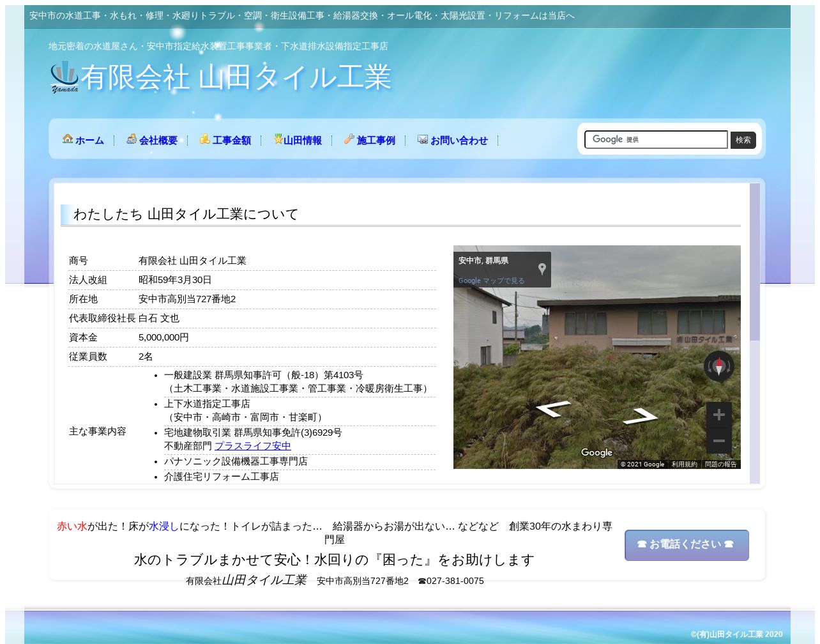Click the Yamada company logo icon
Viewport: 820px width, 644px height.
pyautogui.click(x=65, y=77)
